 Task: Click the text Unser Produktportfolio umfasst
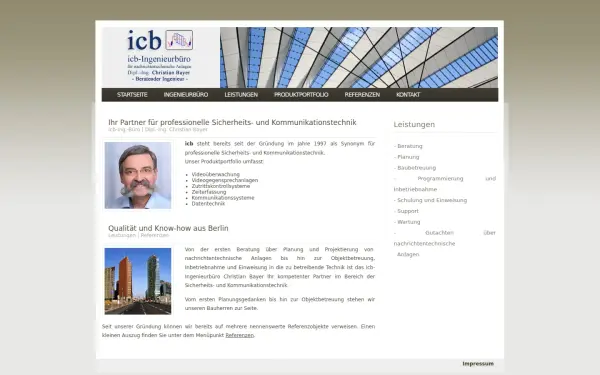(x=224, y=161)
